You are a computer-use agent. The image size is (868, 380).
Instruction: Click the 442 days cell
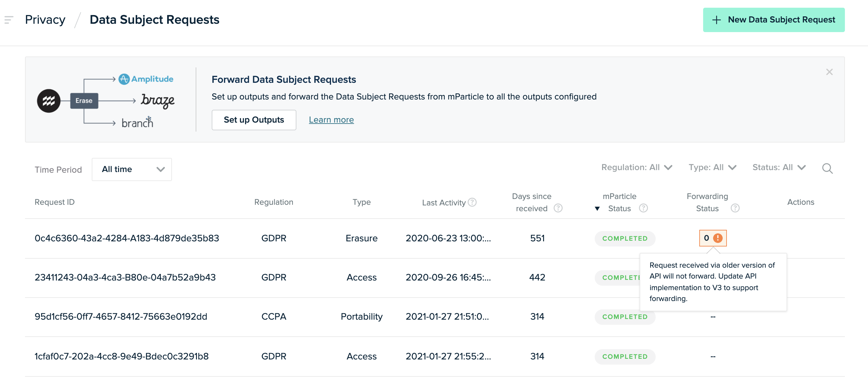[537, 277]
